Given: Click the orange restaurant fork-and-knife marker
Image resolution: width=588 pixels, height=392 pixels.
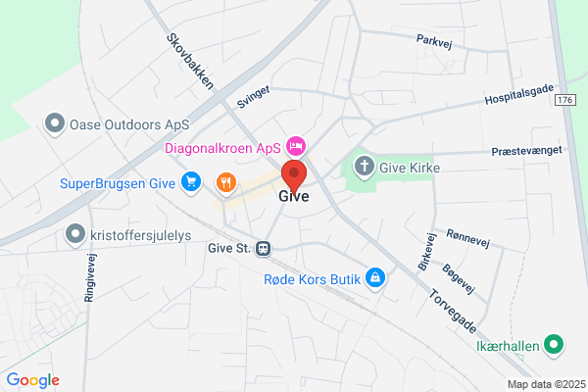Looking at the screenshot, I should (x=226, y=183).
